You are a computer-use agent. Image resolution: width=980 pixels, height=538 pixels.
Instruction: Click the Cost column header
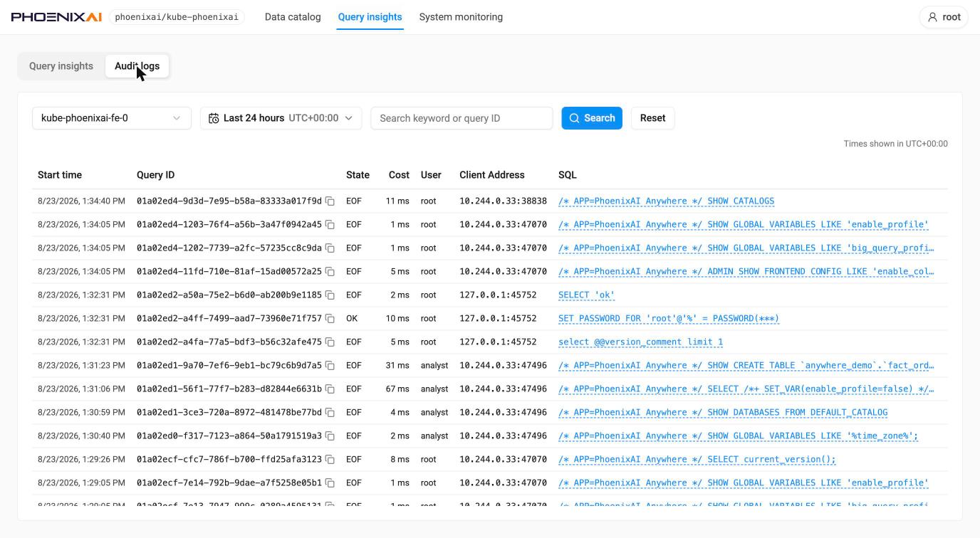click(399, 175)
